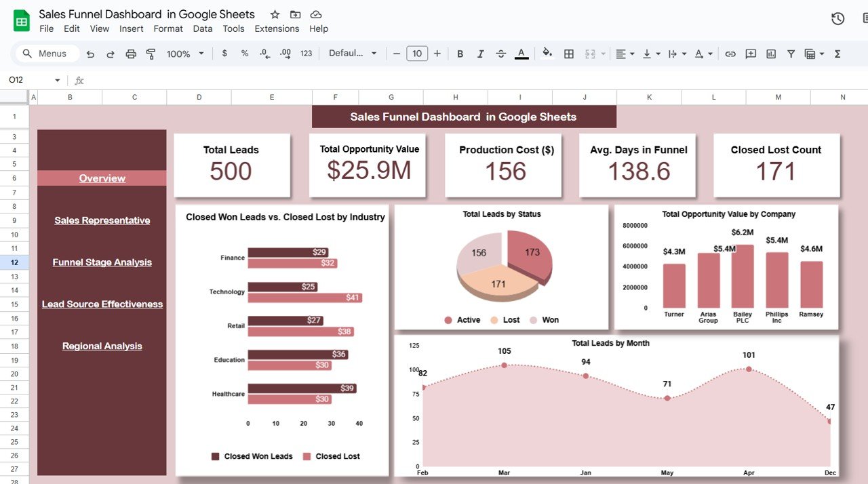Toggle italic formatting
868x484 pixels.
coord(481,54)
